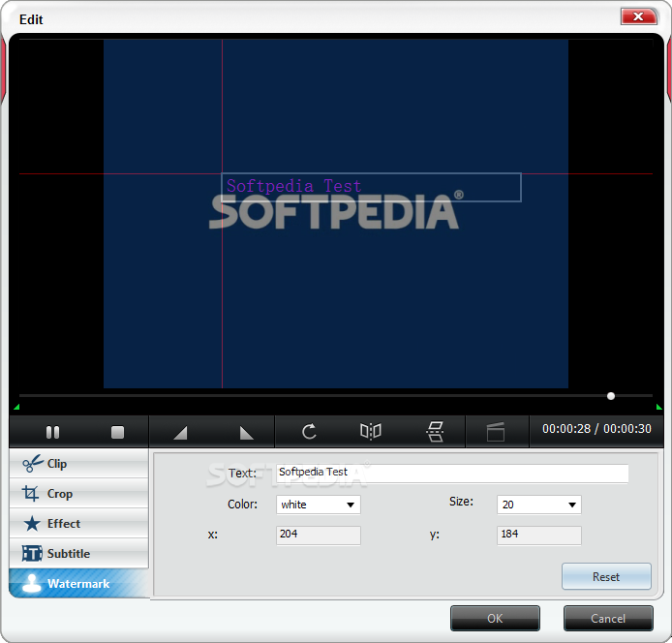Open the Crop tab
Viewport: 672px width, 643px height.
78,494
